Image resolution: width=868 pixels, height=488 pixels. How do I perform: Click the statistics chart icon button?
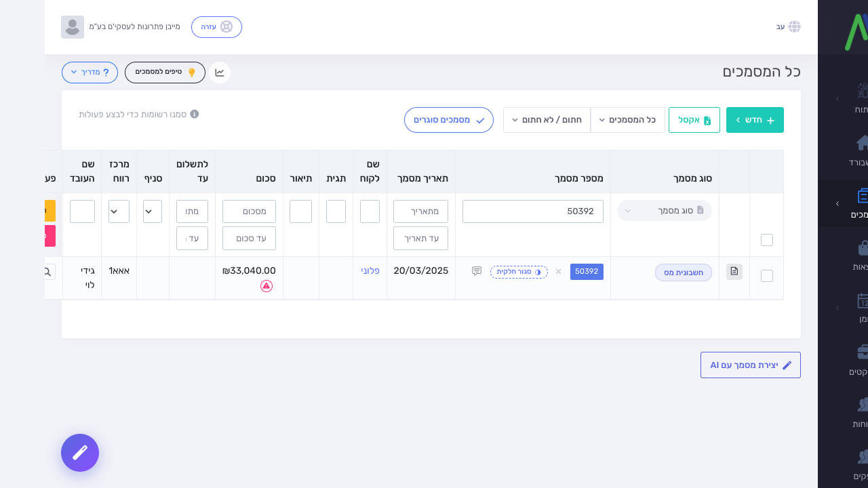220,73
